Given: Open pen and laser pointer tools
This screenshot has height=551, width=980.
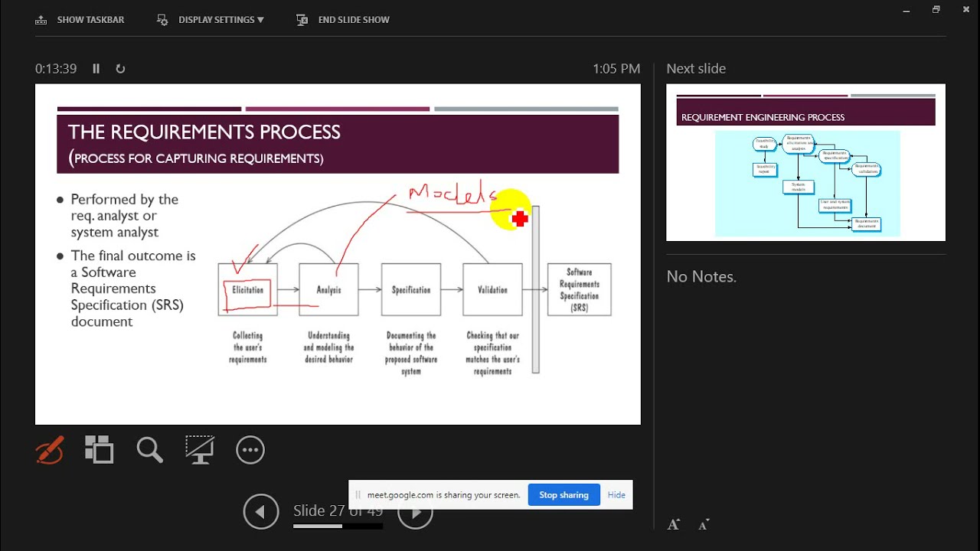Looking at the screenshot, I should [50, 450].
